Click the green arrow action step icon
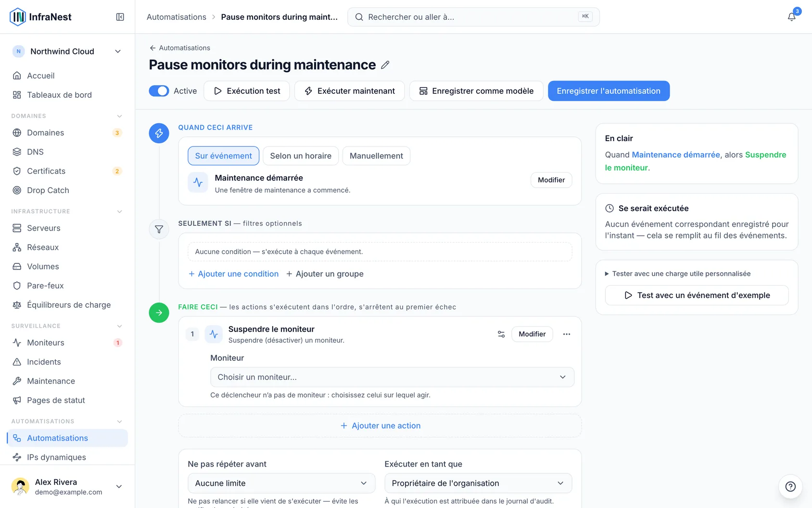The image size is (812, 508). coord(159,313)
